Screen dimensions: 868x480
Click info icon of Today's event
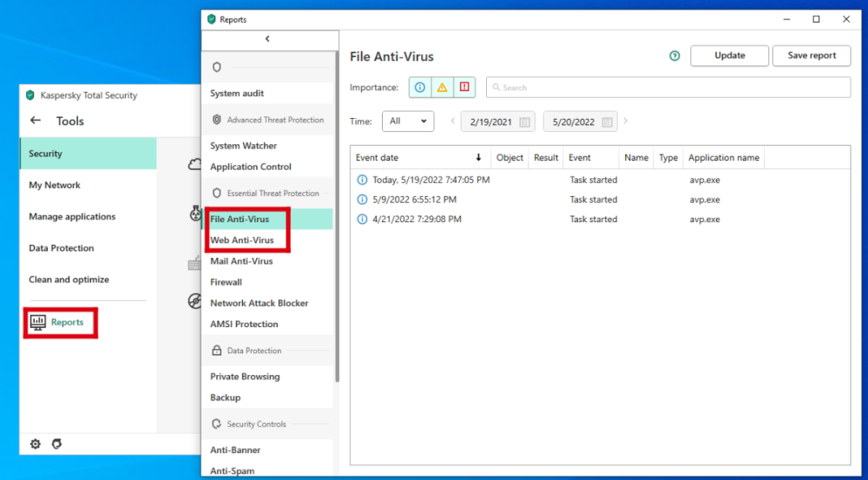[x=362, y=180]
